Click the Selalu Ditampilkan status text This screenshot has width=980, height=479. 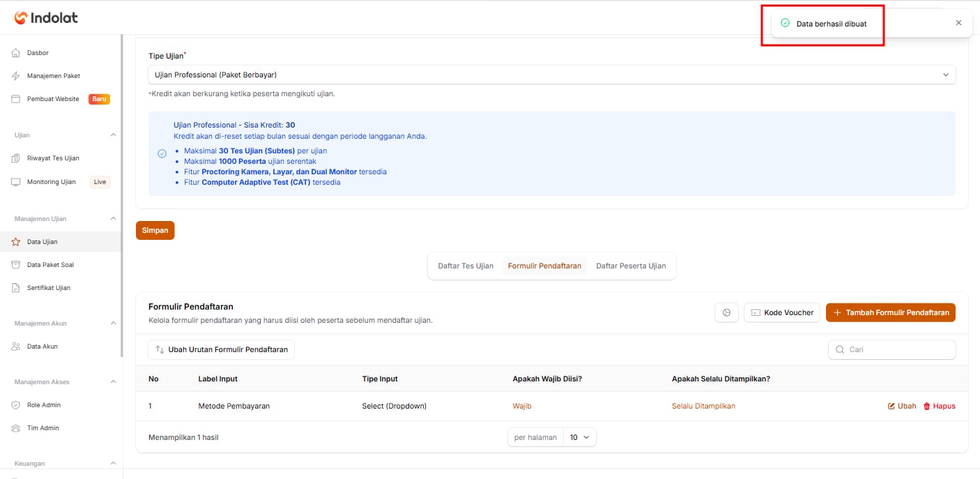(x=703, y=406)
